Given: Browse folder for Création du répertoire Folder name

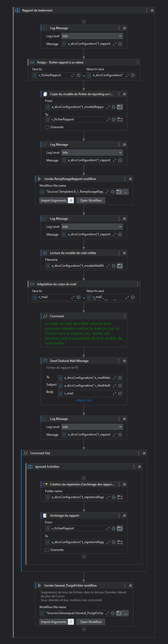Looking at the screenshot, I should coord(120,497).
